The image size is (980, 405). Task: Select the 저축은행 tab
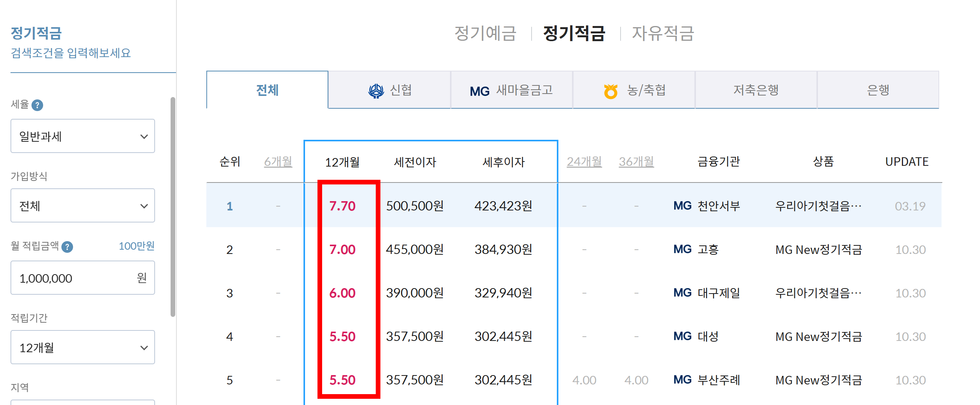[756, 90]
